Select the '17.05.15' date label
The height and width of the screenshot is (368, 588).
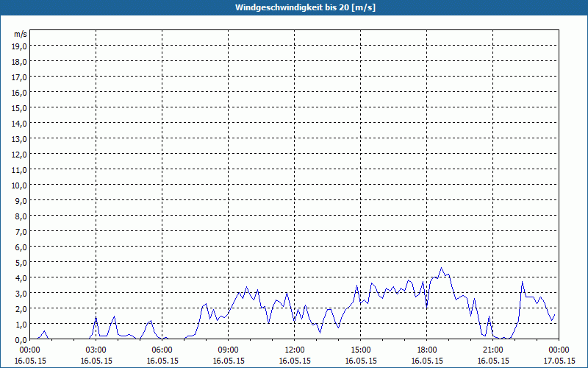click(x=559, y=361)
